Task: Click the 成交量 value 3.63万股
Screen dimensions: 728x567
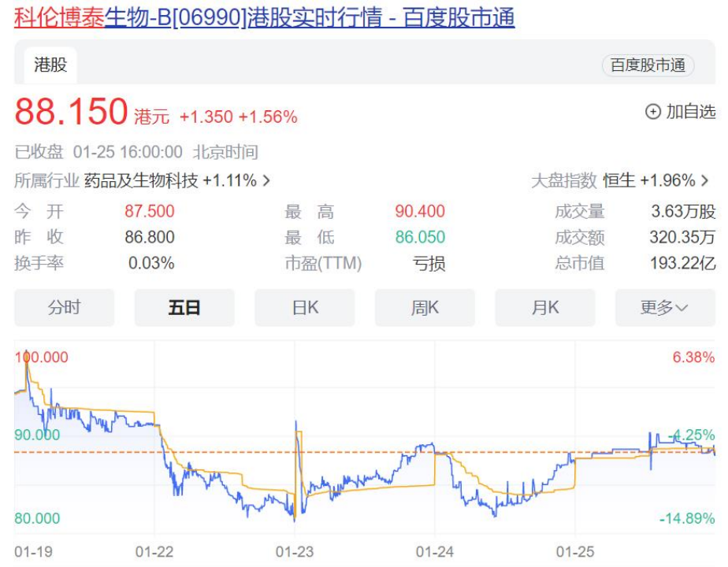Action: (683, 212)
